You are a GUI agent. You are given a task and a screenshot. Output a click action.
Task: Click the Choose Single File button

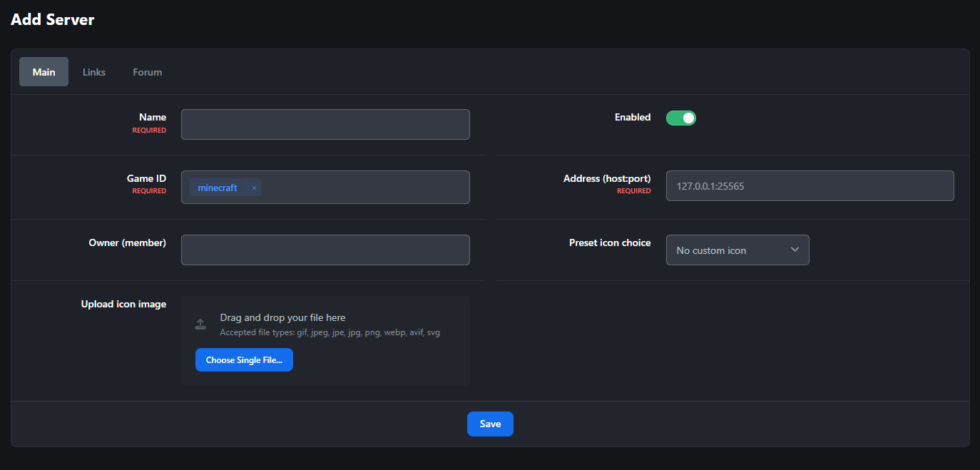click(x=244, y=360)
